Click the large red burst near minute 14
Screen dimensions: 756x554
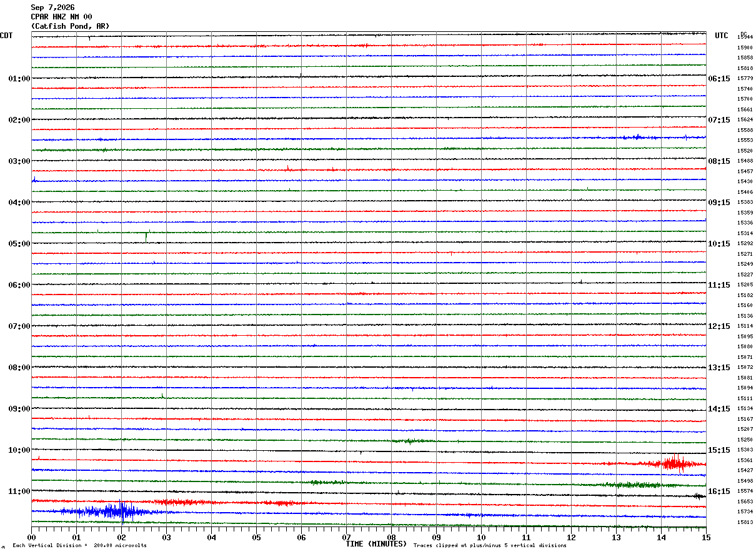(669, 463)
